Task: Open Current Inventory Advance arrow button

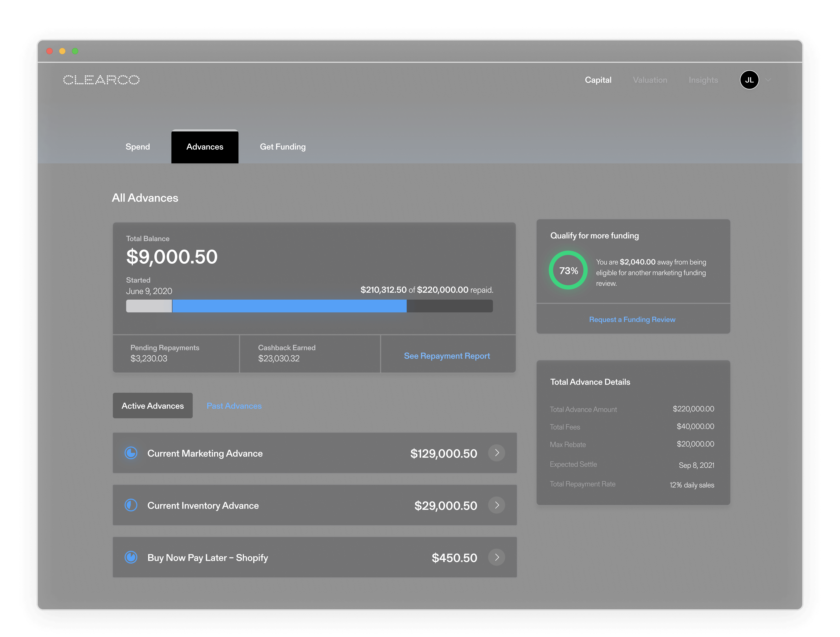Action: pyautogui.click(x=496, y=505)
